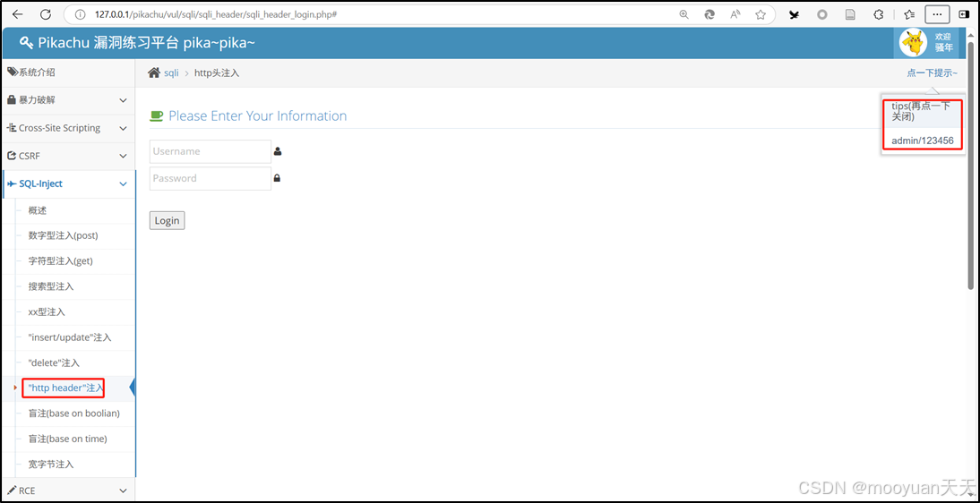
Task: Open browser settings and more menu
Action: pyautogui.click(x=938, y=13)
